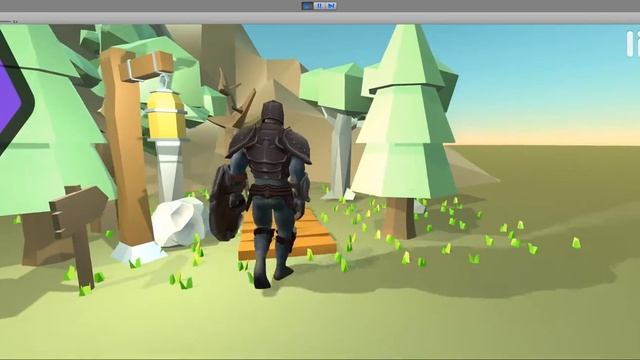Click the Step frame button in the toolbar
Viewport: 640px width, 360px height.
(331, 6)
